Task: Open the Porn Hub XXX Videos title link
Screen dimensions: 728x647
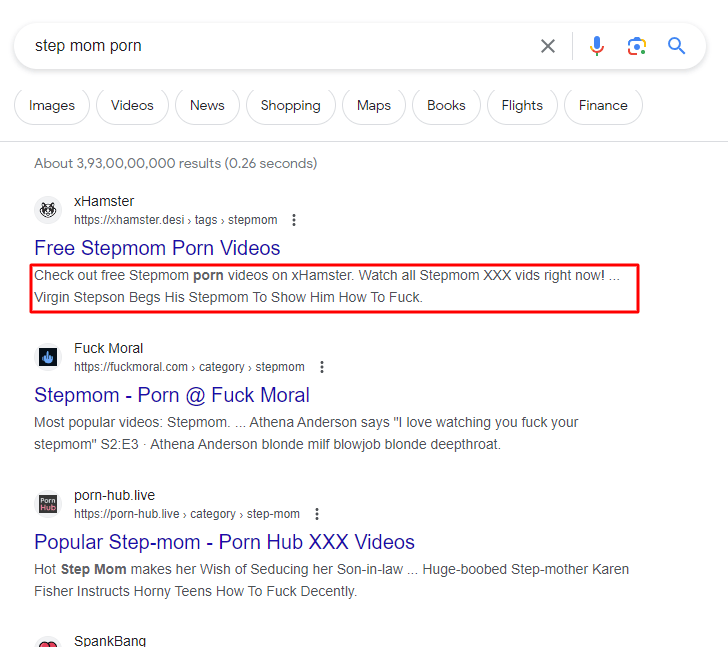Action: click(224, 542)
